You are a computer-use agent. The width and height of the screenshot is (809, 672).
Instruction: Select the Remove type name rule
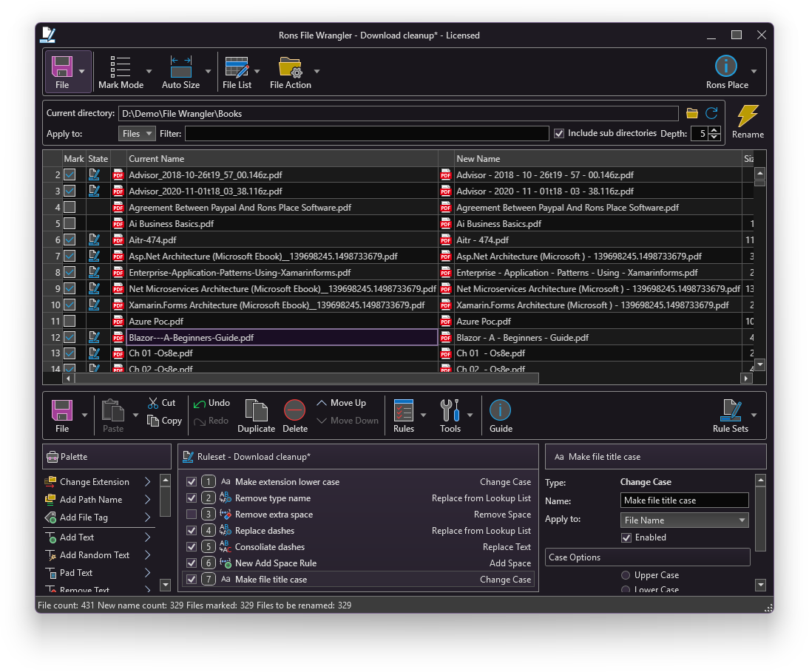pyautogui.click(x=358, y=498)
